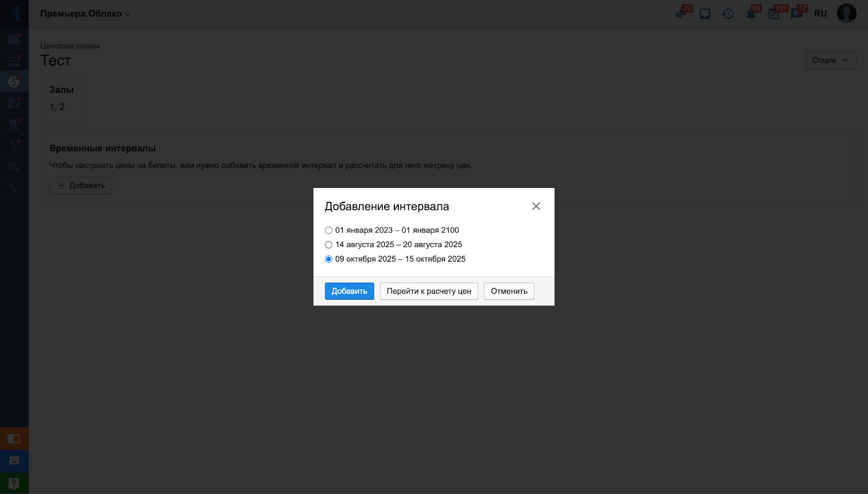
Task: Open the megaphone announcements icon
Action: point(681,14)
